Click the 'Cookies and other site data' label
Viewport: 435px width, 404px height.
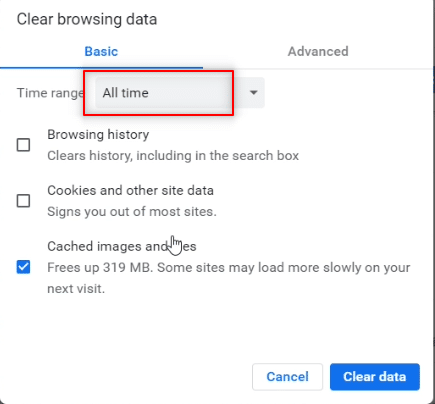(x=130, y=191)
